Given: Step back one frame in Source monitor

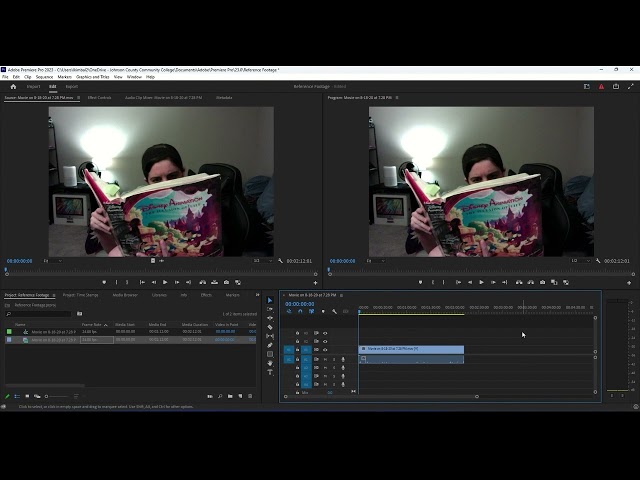Looking at the screenshot, I should pos(153,282).
